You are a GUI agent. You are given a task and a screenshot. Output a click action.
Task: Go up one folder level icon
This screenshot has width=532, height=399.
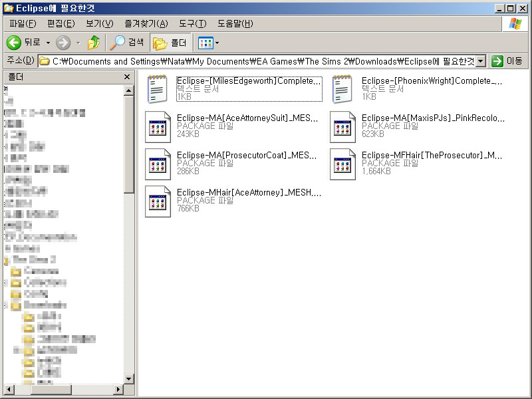point(94,43)
